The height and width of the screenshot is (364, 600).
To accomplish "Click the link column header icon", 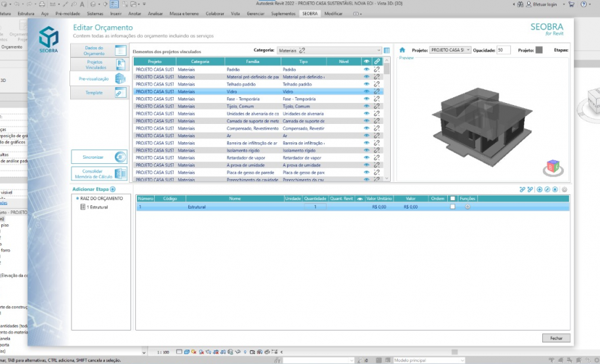I will [x=377, y=61].
